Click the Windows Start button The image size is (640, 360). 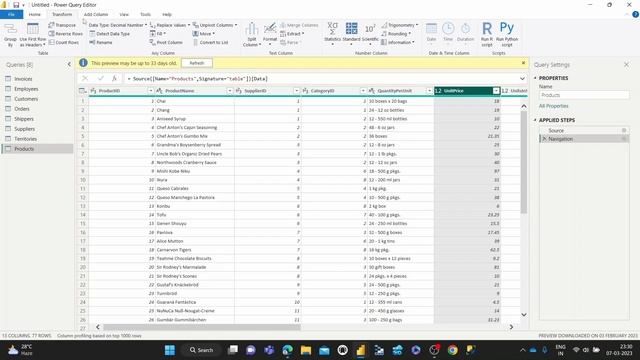170,350
